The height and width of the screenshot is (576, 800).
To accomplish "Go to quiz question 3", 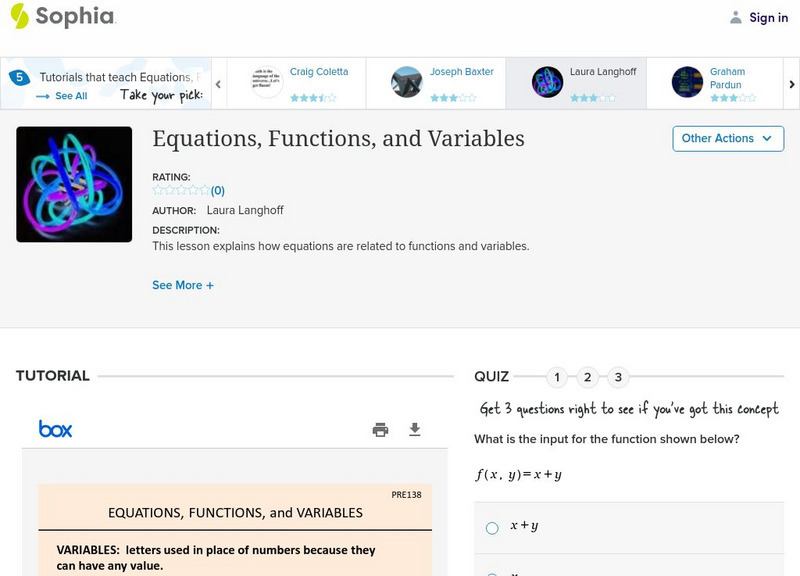I will (618, 377).
